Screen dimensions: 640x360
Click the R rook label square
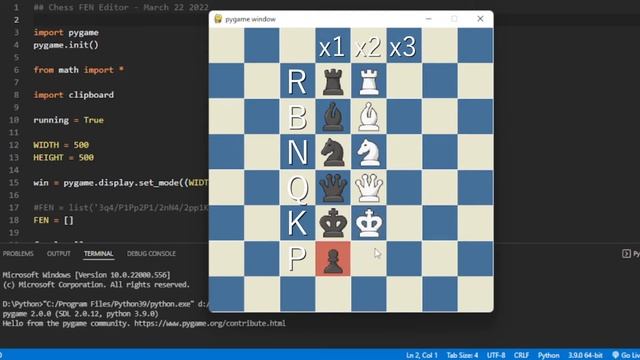298,81
